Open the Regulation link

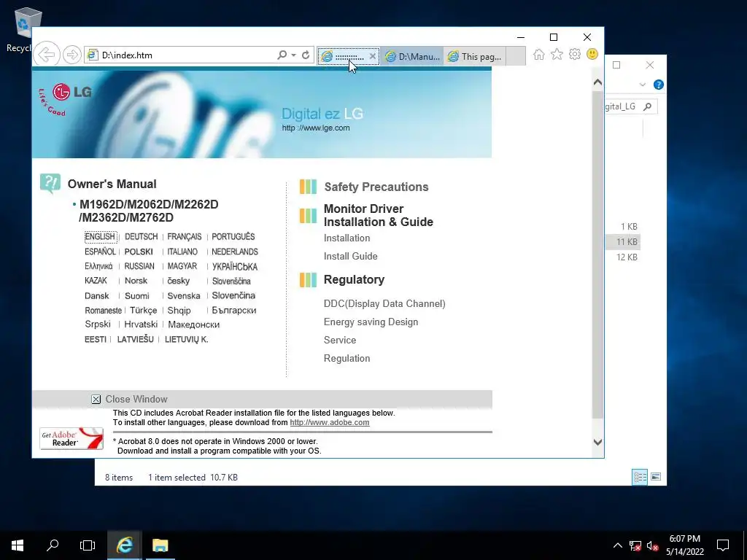point(347,358)
